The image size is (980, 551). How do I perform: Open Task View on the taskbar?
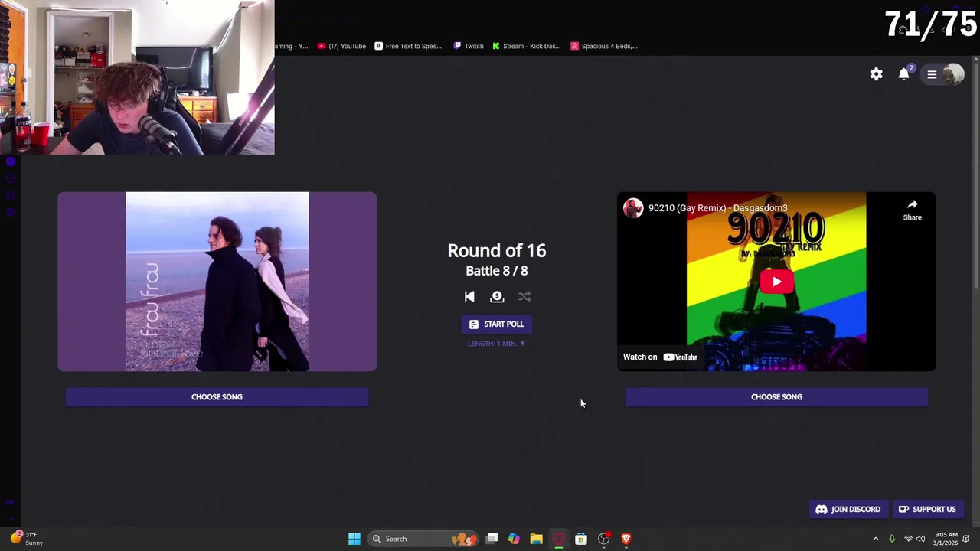coord(492,539)
